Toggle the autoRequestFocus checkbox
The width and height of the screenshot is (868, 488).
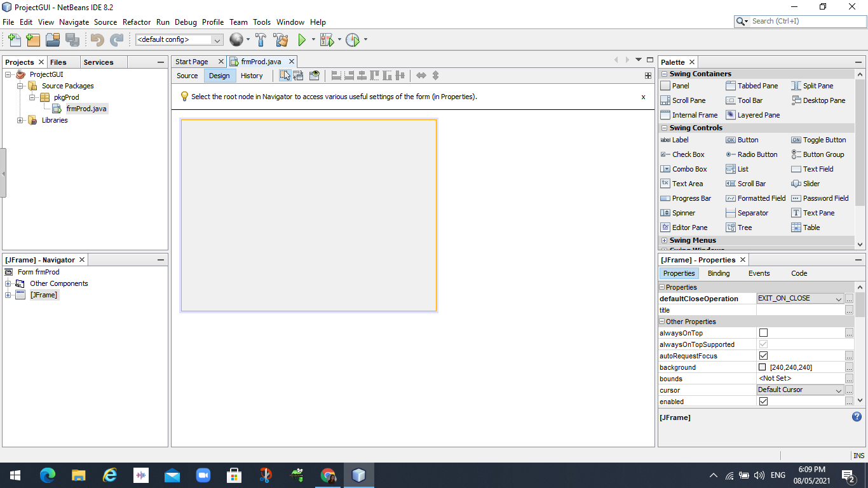(763, 356)
